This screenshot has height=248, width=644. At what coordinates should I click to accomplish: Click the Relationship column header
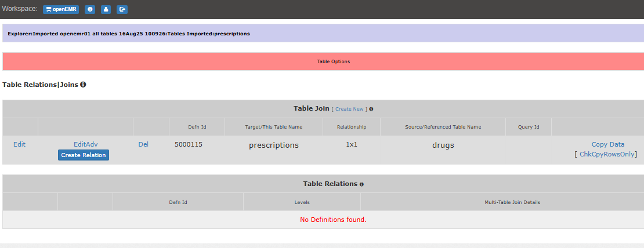coord(352,127)
